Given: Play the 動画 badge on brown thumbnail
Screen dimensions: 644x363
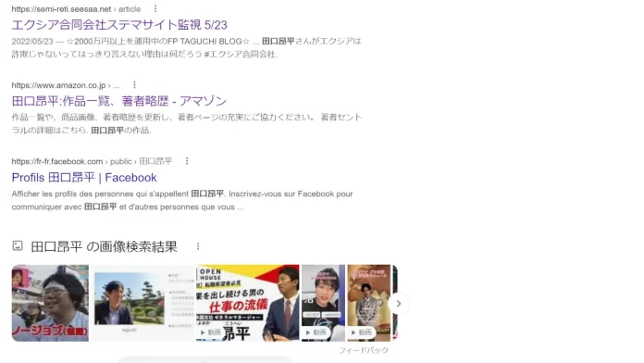Looking at the screenshot, I should 362,332.
